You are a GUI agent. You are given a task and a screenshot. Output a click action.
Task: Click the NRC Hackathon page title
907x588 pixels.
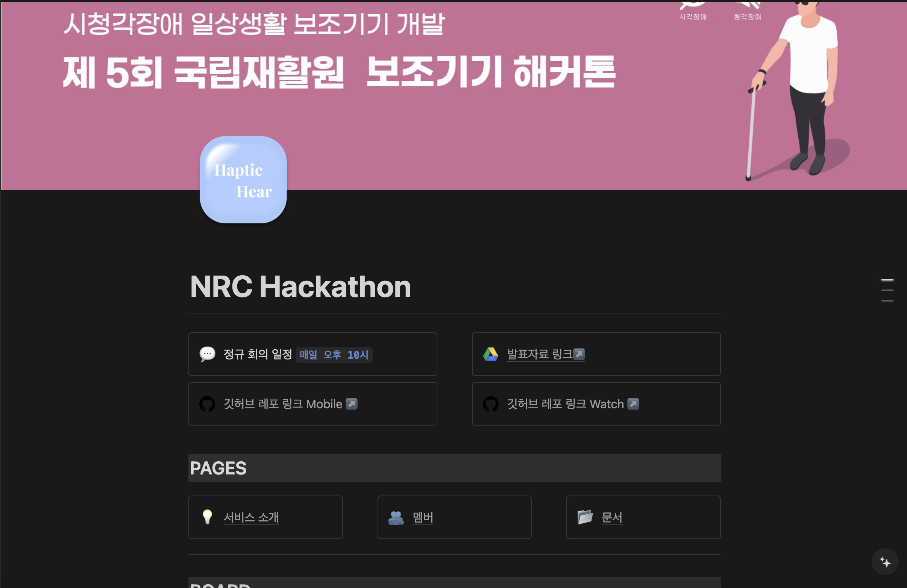pyautogui.click(x=300, y=286)
